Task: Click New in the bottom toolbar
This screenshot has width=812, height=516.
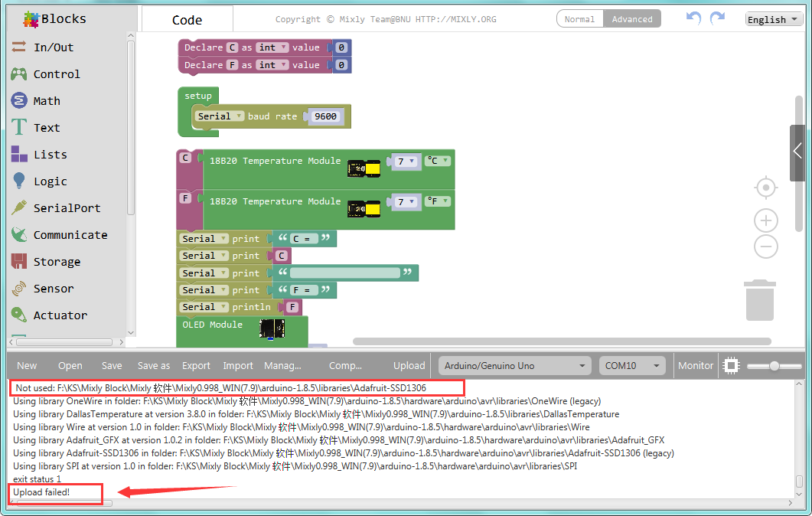Action: [27, 366]
